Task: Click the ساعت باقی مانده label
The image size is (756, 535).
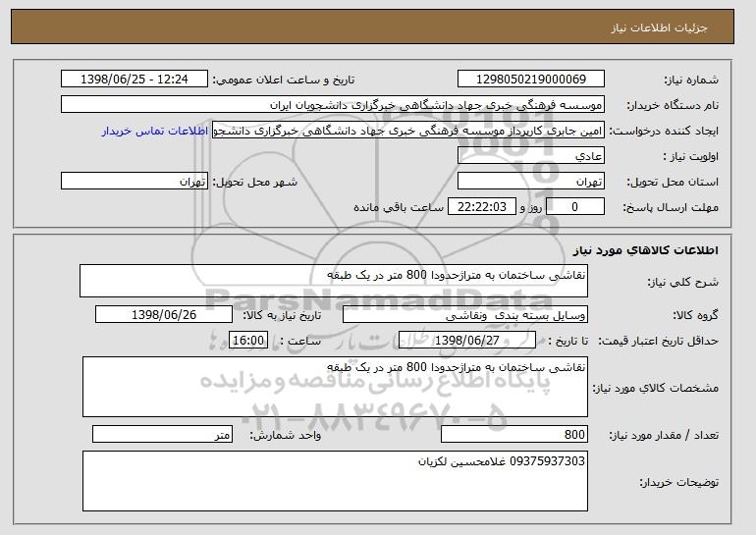Action: [x=399, y=207]
